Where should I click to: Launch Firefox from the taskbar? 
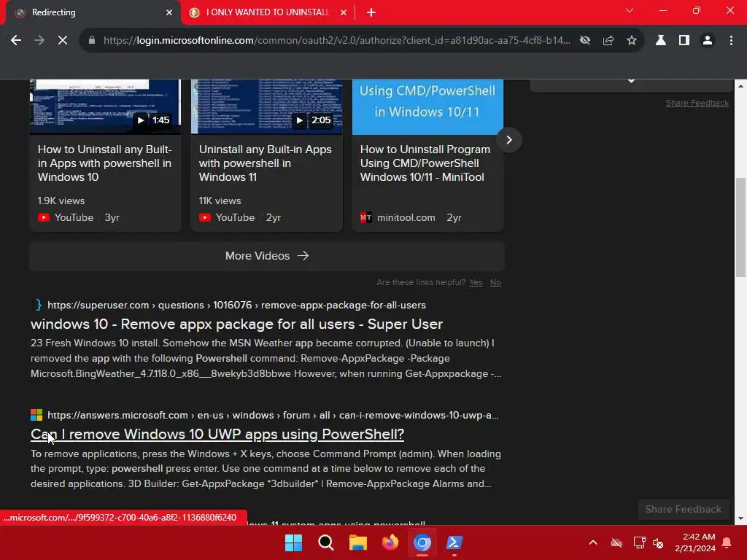pyautogui.click(x=390, y=542)
